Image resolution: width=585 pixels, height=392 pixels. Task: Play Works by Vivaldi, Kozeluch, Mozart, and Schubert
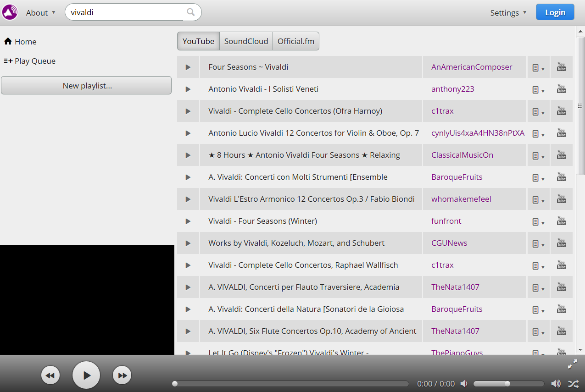188,243
